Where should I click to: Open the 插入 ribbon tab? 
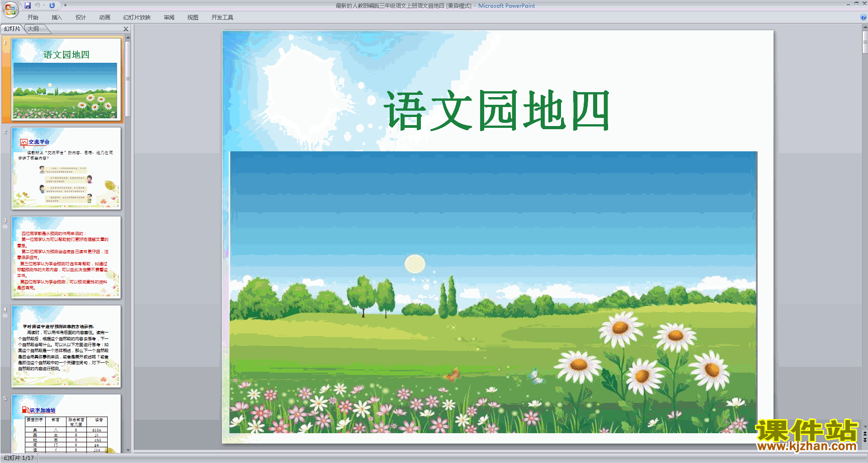click(x=57, y=18)
